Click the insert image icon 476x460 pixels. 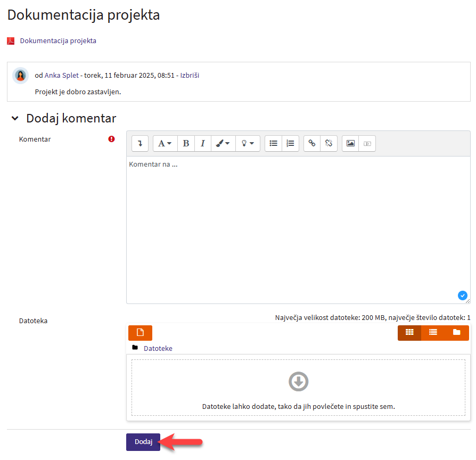(x=350, y=143)
